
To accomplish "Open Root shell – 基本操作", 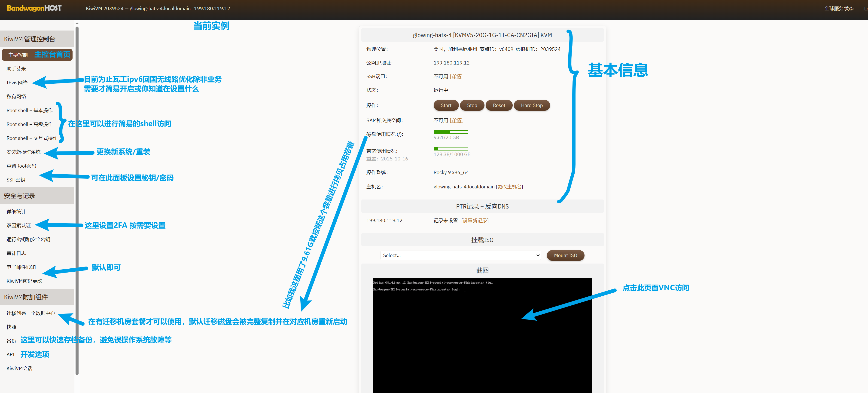I will click(x=30, y=111).
